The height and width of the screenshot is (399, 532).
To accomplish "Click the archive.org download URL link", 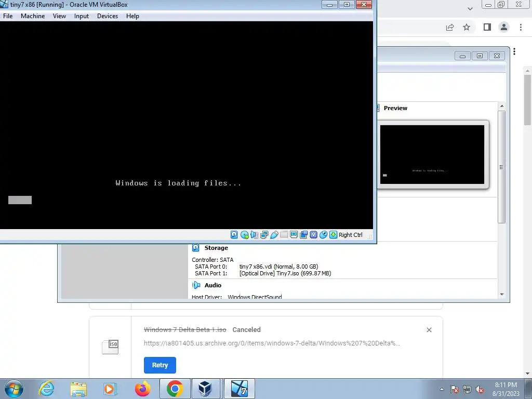I will click(x=272, y=343).
